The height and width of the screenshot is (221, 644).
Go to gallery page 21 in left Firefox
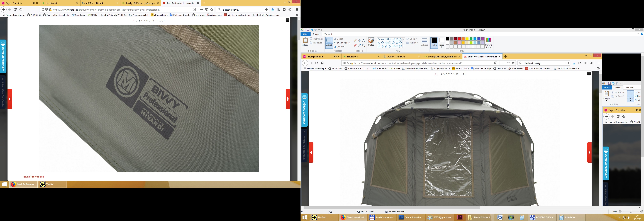pyautogui.click(x=163, y=21)
